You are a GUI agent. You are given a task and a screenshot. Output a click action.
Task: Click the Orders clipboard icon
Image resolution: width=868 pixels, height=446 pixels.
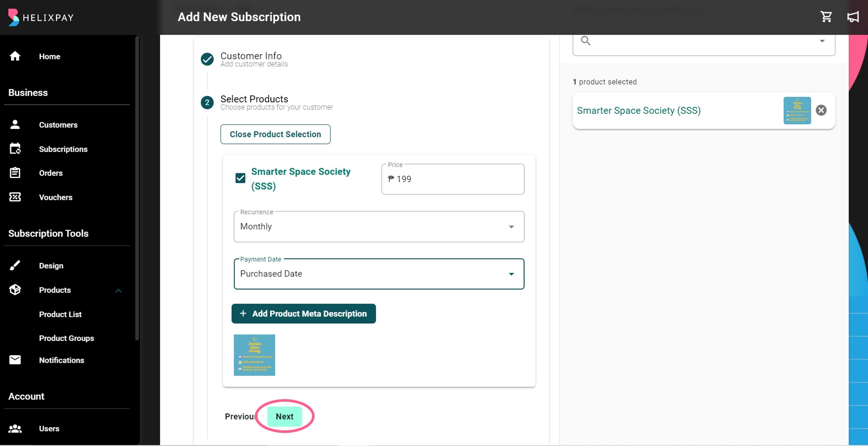coord(15,173)
